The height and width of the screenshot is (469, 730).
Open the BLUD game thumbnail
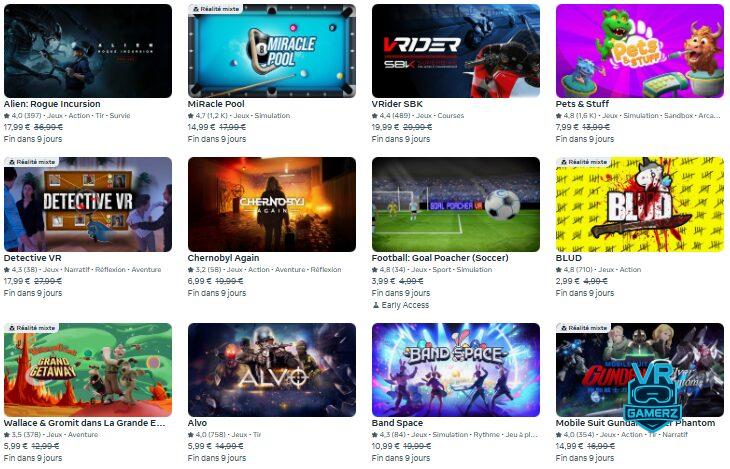pos(640,204)
